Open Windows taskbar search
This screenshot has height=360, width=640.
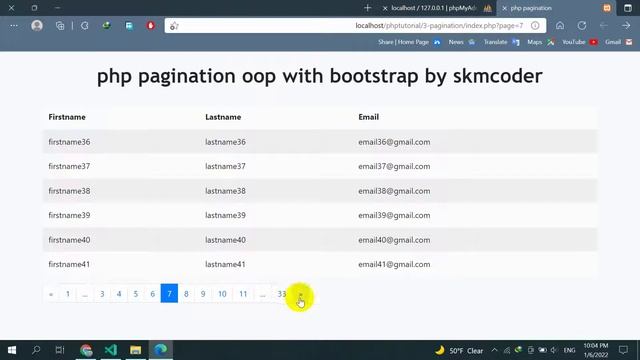tap(36, 350)
